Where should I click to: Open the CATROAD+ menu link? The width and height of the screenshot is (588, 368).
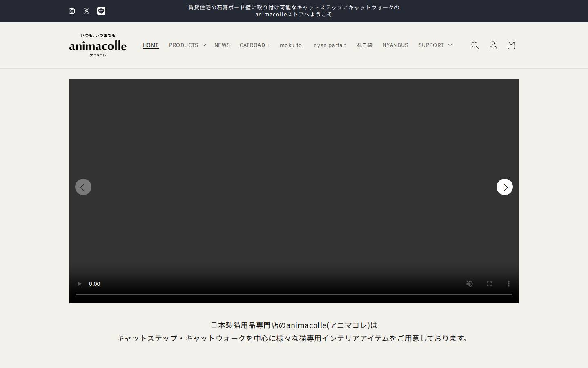point(255,45)
